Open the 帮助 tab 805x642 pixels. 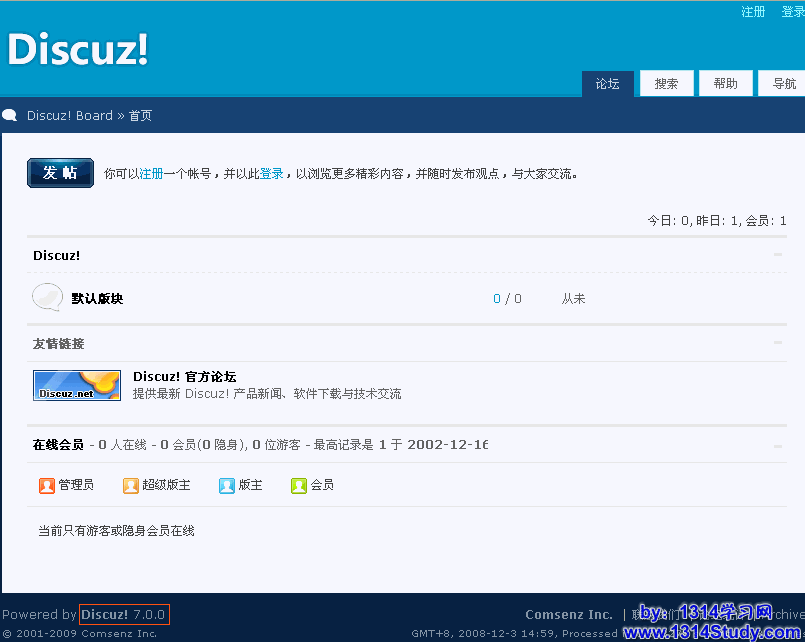coord(725,84)
